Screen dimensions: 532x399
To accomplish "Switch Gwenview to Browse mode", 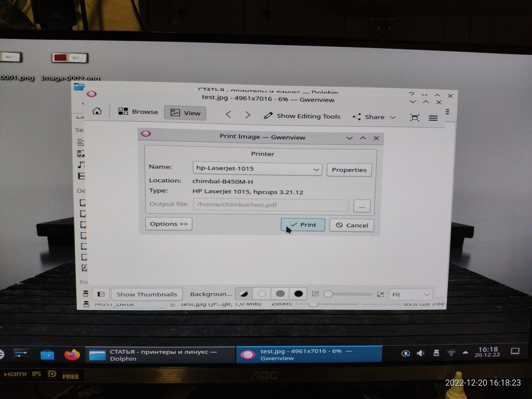I will (138, 112).
